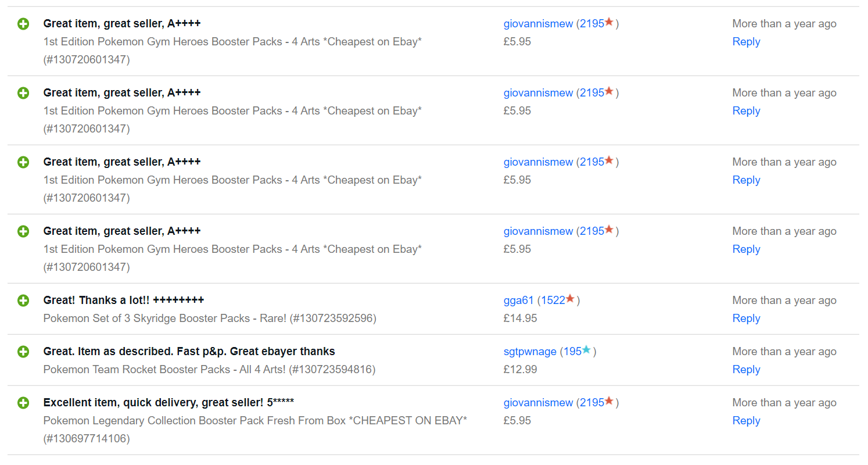868x465 pixels.
Task: Click the 2195 score in the Legendary Collection row
Action: [x=592, y=403]
